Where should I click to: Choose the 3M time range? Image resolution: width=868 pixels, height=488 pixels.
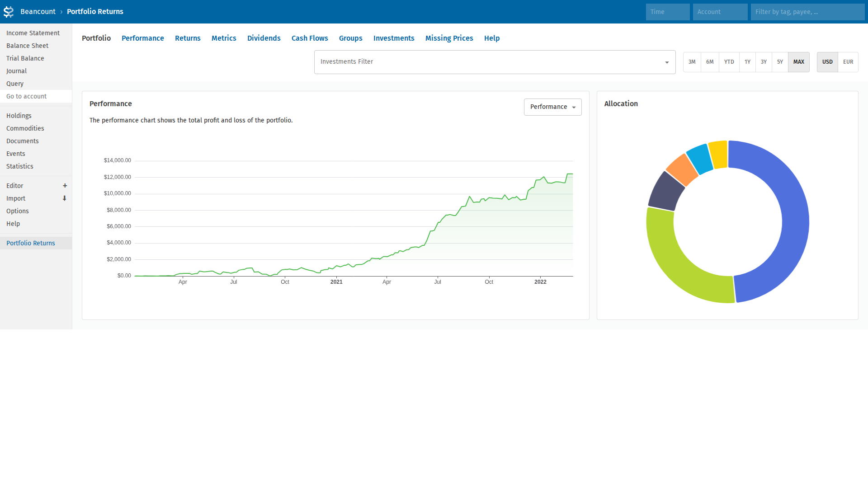[692, 62]
